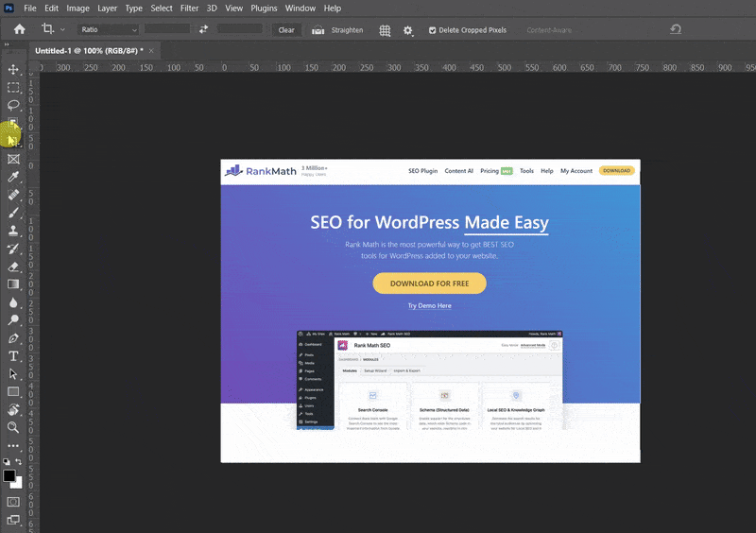Select the Eyedropper tool
The image size is (756, 533).
[13, 177]
